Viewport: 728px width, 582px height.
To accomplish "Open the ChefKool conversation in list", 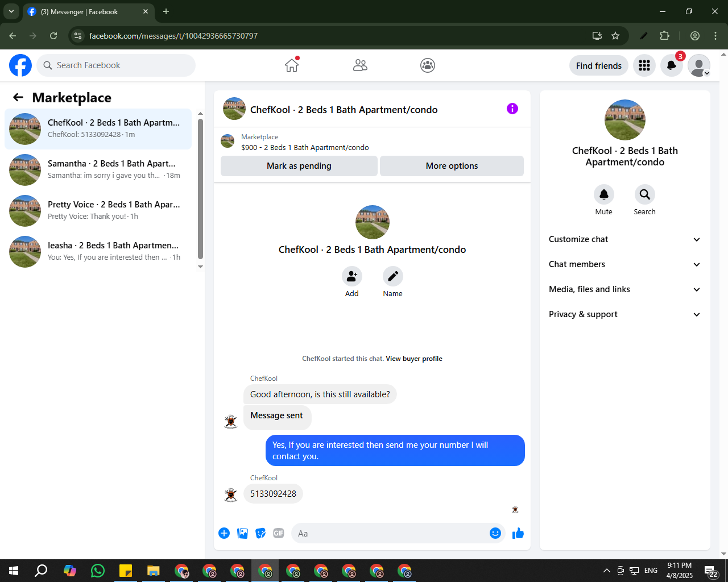I will pos(98,129).
